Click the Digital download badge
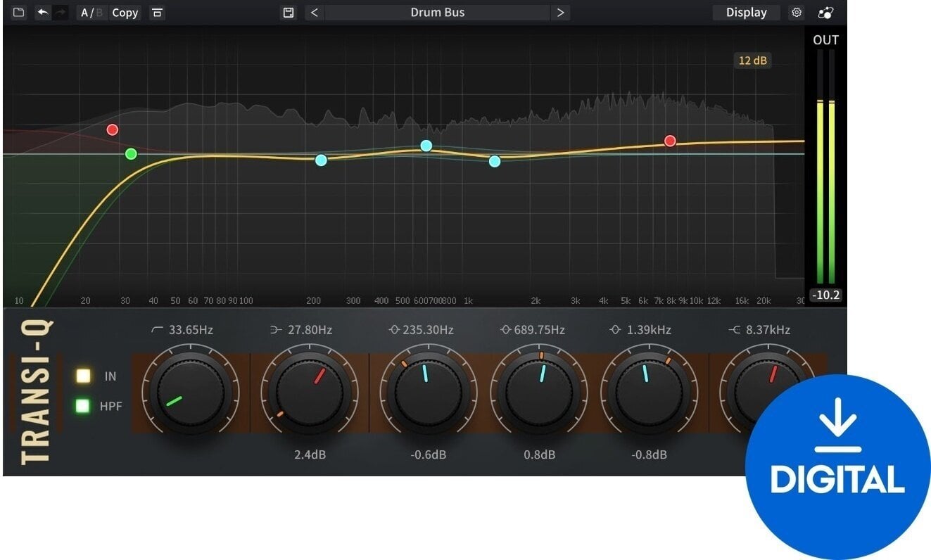Viewport: 931px width, 560px height. (837, 467)
